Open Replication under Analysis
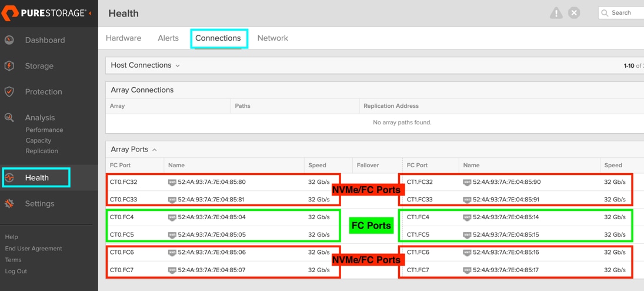Screen dimensions: 644x291 click(42, 151)
